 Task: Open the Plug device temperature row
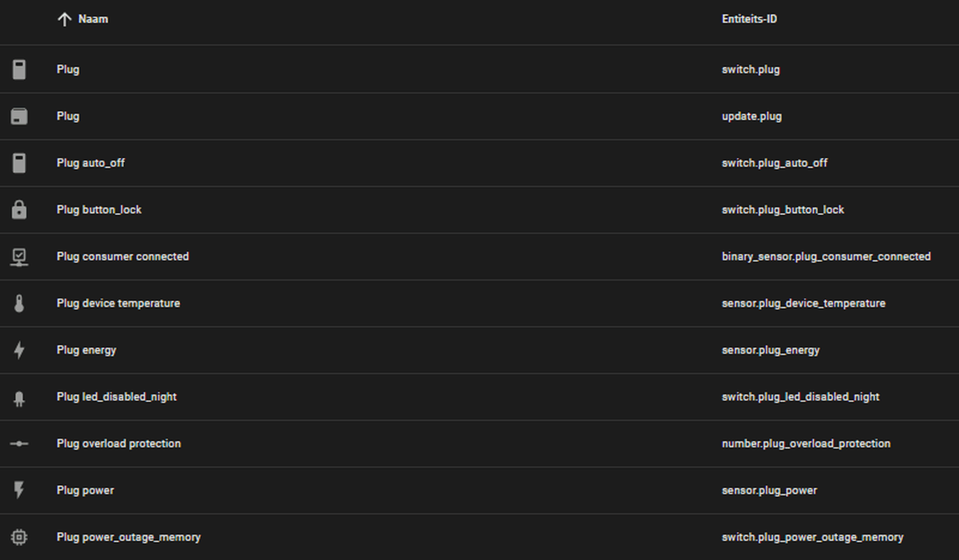pyautogui.click(x=479, y=303)
